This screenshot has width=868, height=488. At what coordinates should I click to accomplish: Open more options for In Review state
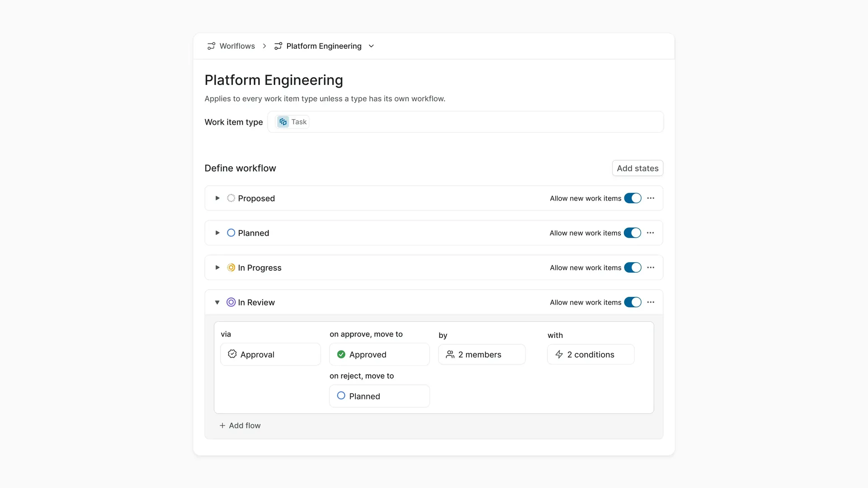click(x=651, y=302)
